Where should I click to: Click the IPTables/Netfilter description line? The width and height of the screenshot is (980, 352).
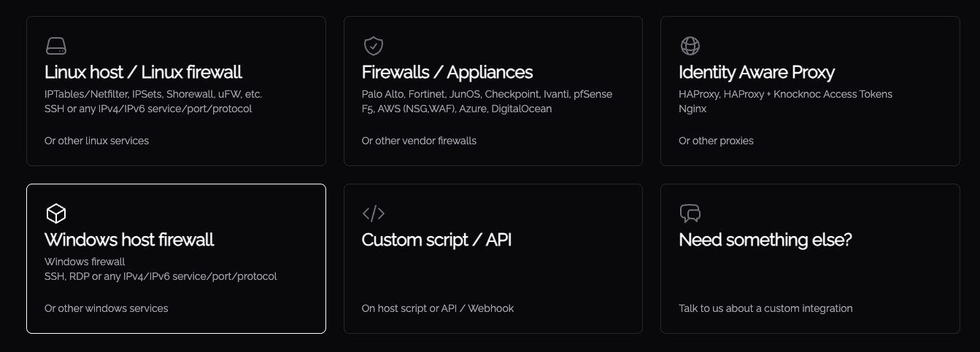[x=153, y=94]
